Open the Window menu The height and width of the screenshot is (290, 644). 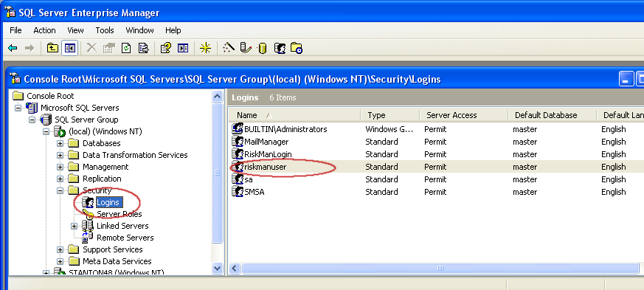pos(139,30)
